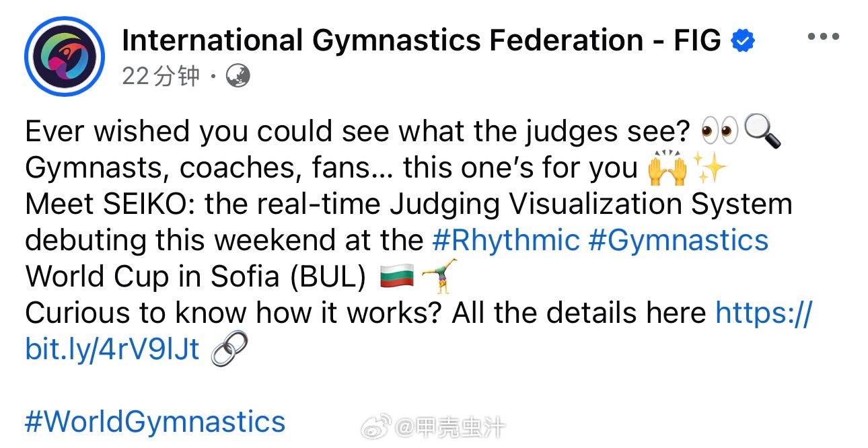Screen dimensions: 868x448
Task: Open the #WorldGymnastics hashtag
Action: point(153,421)
